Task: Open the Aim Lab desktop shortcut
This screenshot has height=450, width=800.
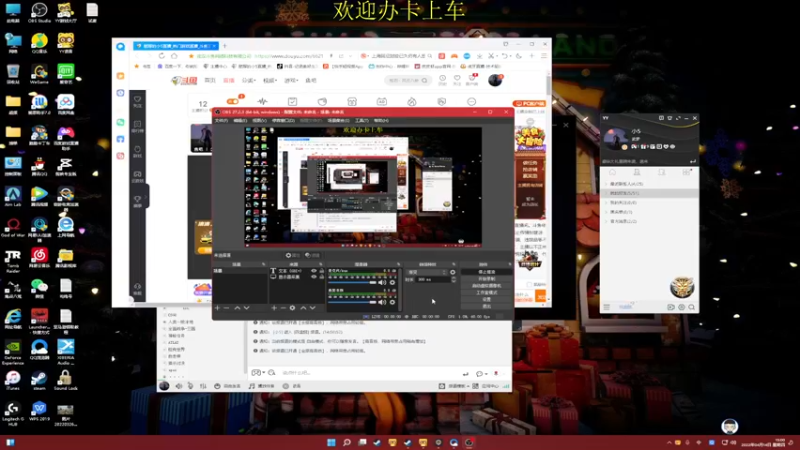Action: point(13,197)
